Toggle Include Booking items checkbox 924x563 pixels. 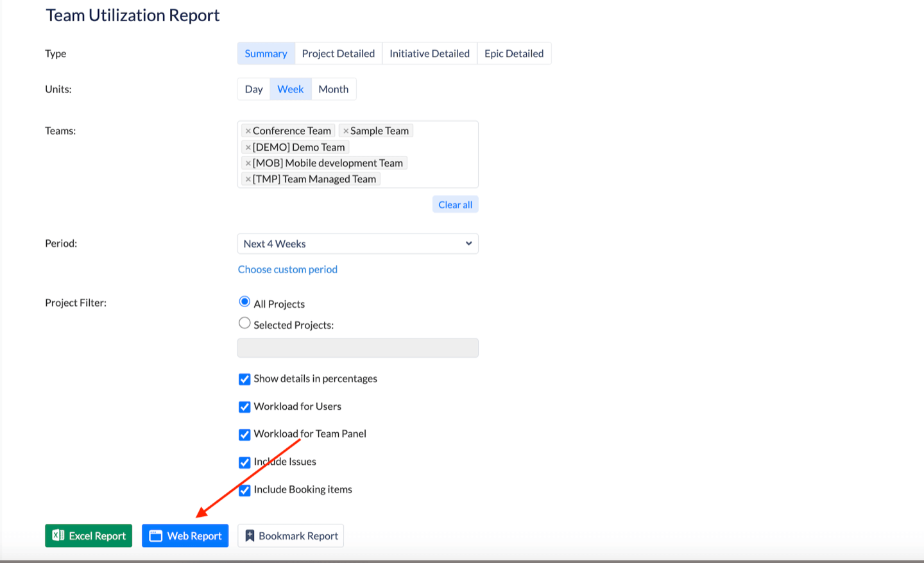click(244, 490)
